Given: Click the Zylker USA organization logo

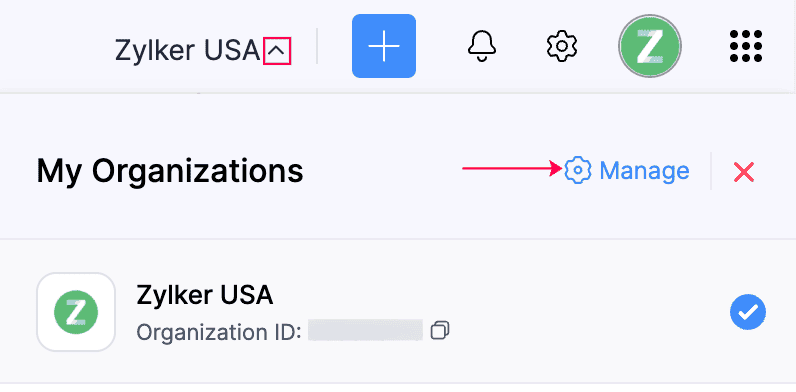Looking at the screenshot, I should click(76, 312).
